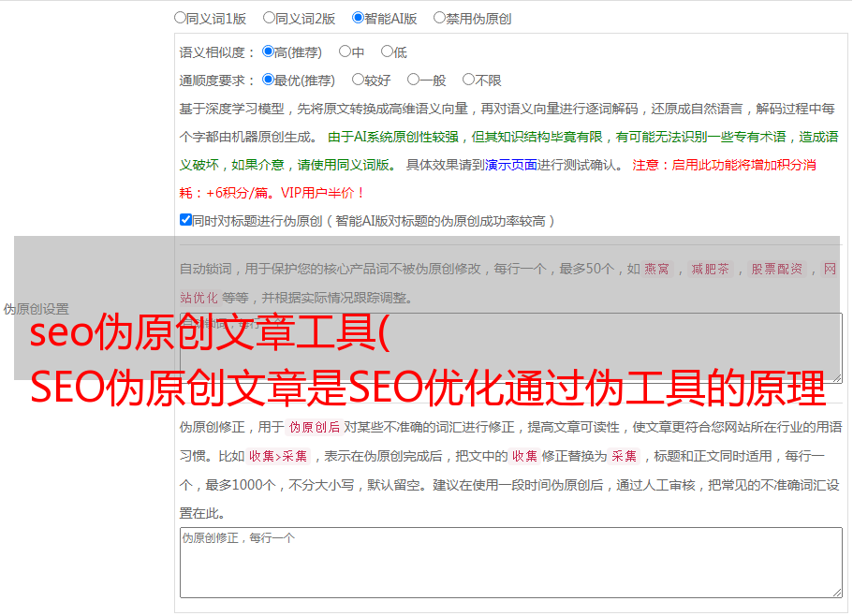Image resolution: width=853 pixels, height=616 pixels.
Task: Click the 自动锁词 textarea resize handle
Action: 837,378
